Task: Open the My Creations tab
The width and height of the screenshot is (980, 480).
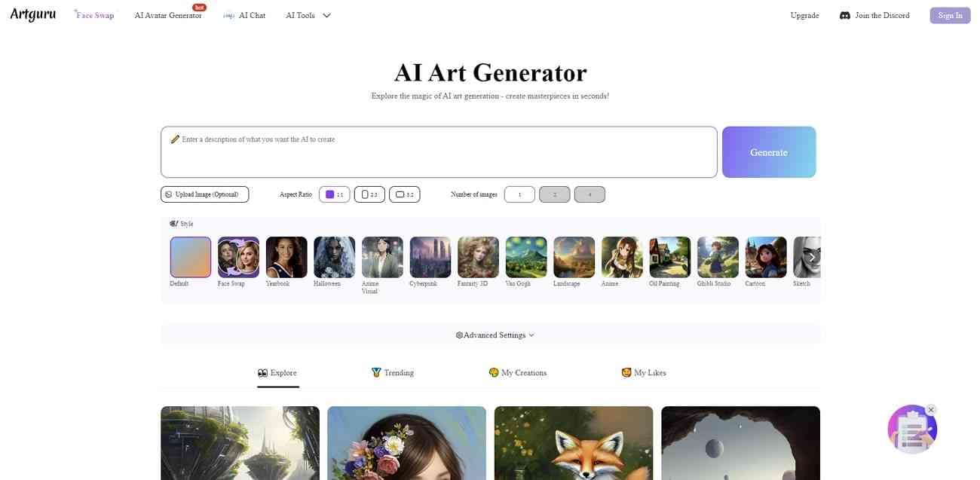Action: coord(518,373)
